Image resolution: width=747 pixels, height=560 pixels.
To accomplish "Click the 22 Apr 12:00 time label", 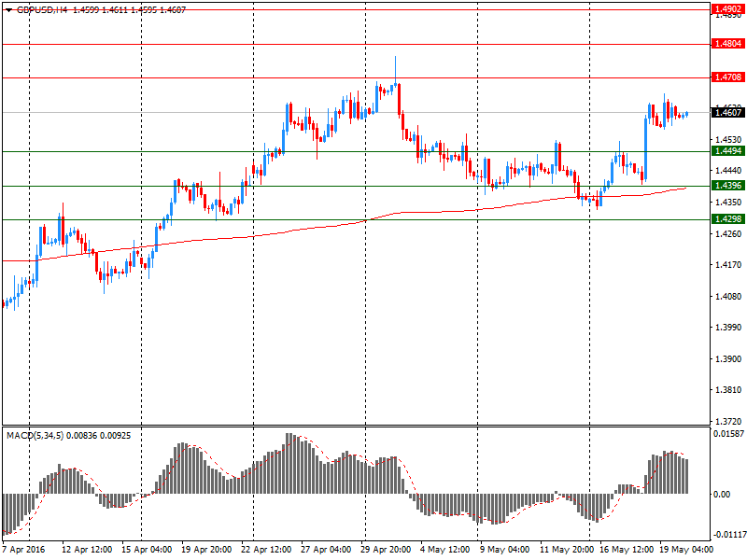I will pyautogui.click(x=266, y=550).
